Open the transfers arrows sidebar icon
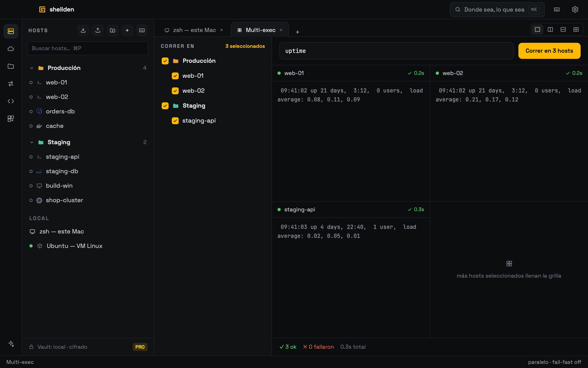588x368 pixels. pyautogui.click(x=11, y=84)
